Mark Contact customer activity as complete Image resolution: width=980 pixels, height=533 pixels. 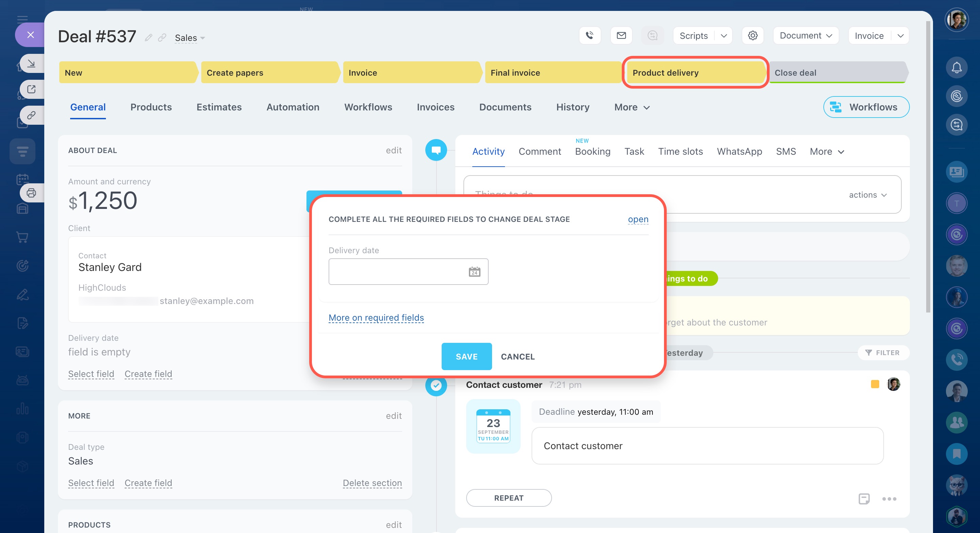pos(436,385)
